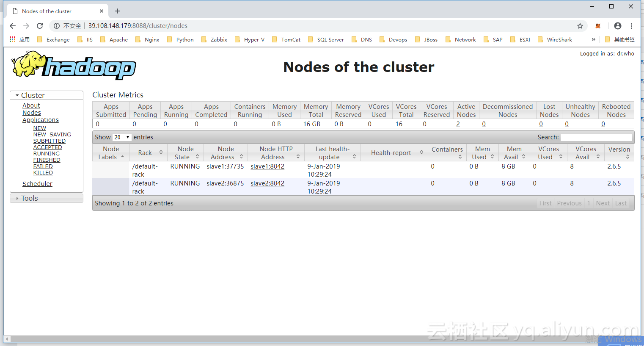
Task: Show more bookmarks via the chevron
Action: coord(593,39)
